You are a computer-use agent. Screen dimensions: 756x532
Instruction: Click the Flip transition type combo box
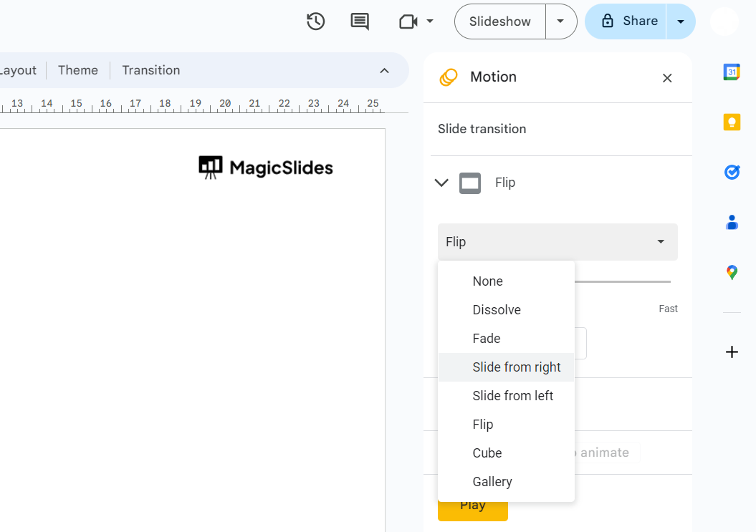(x=558, y=242)
